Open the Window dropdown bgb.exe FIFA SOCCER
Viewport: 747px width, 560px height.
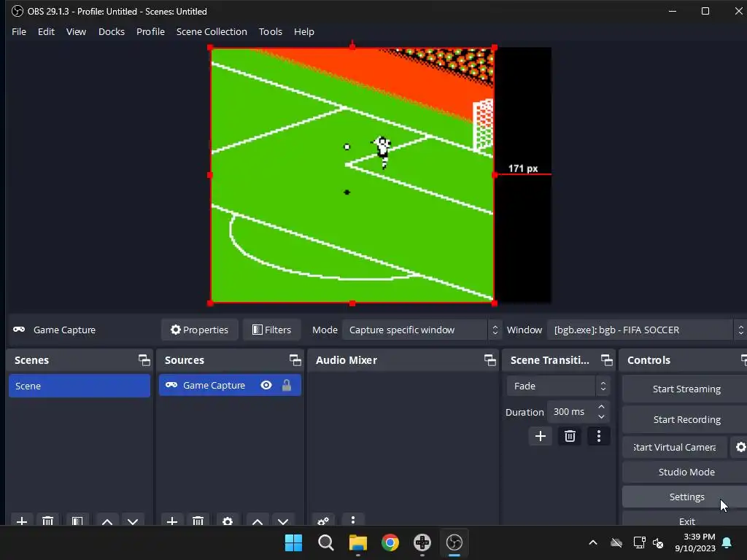[646, 330]
